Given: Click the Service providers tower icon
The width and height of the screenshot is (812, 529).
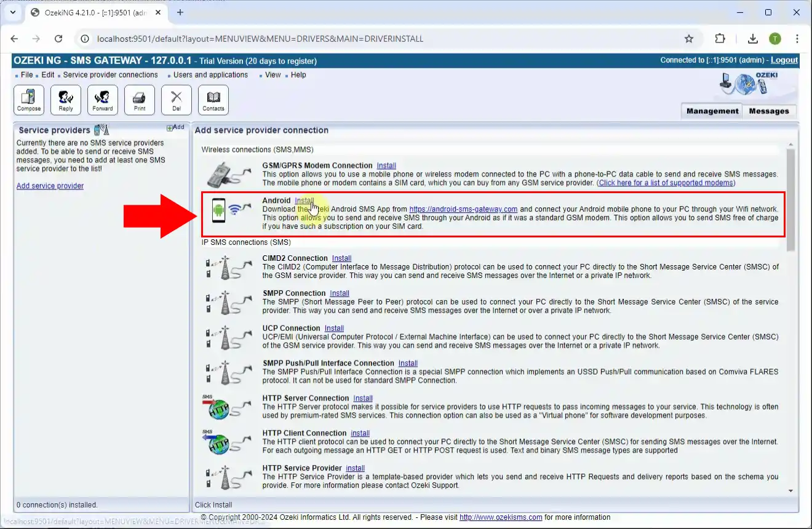Looking at the screenshot, I should [101, 130].
